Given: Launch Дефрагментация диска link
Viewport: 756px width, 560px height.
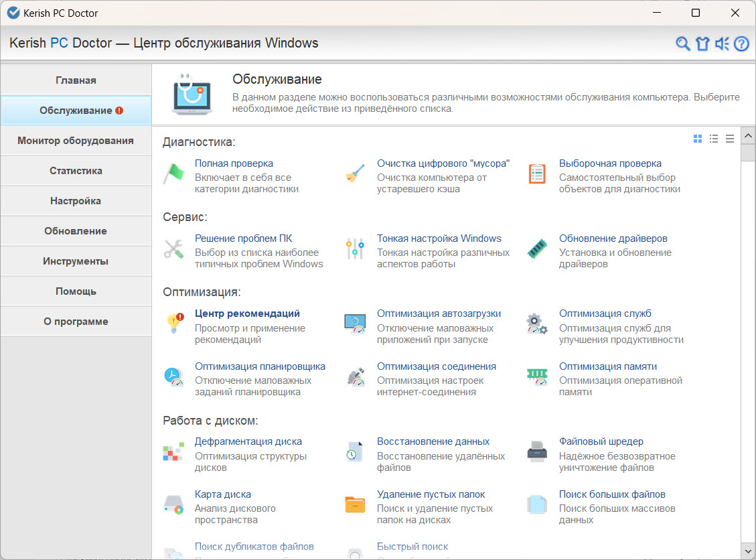Looking at the screenshot, I should coord(248,441).
